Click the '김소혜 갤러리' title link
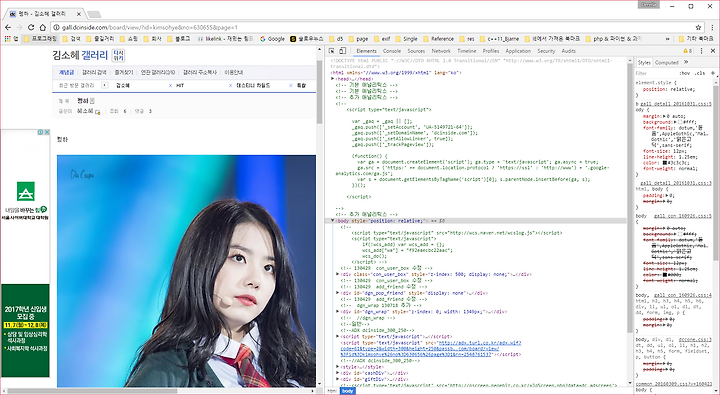The width and height of the screenshot is (720, 395). click(80, 56)
